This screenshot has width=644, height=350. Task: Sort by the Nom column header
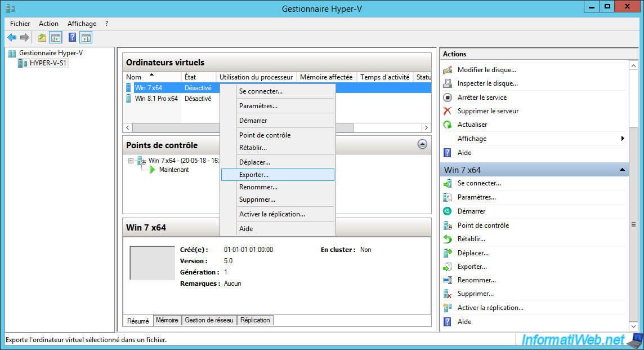pos(134,77)
